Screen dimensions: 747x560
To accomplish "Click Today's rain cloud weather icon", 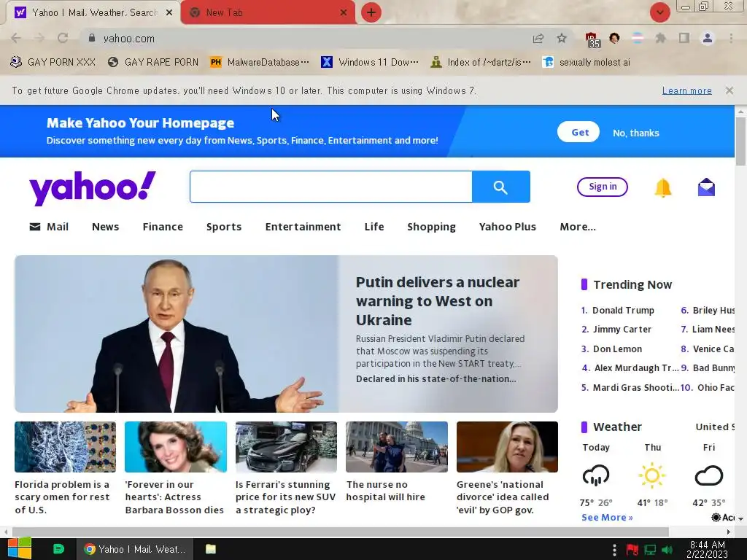I will [595, 475].
